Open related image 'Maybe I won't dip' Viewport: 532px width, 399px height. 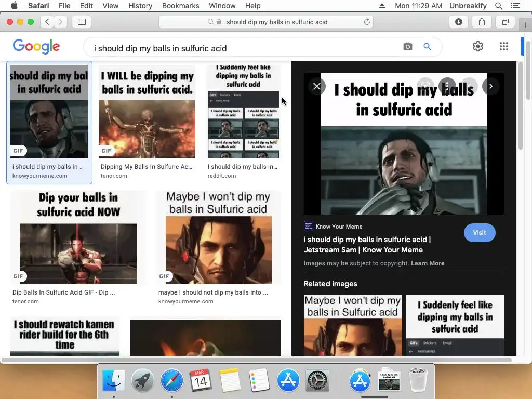point(353,325)
